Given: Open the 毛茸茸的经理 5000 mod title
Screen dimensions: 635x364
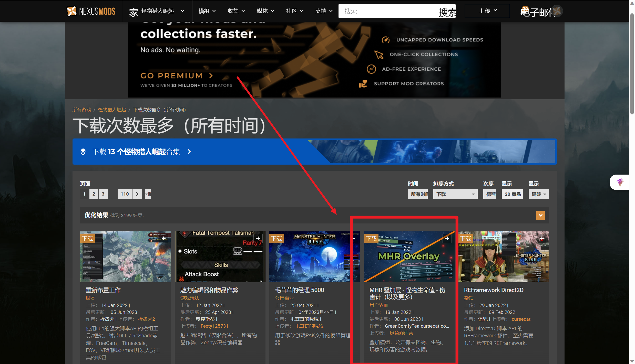Looking at the screenshot, I should [x=299, y=290].
